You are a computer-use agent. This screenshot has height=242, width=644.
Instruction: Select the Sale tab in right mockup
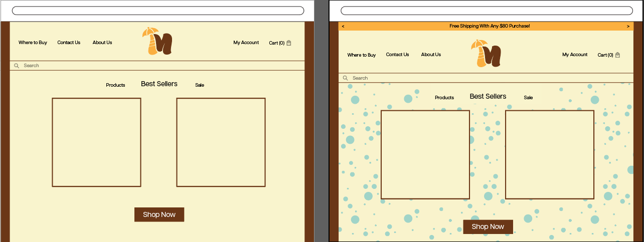[529, 98]
